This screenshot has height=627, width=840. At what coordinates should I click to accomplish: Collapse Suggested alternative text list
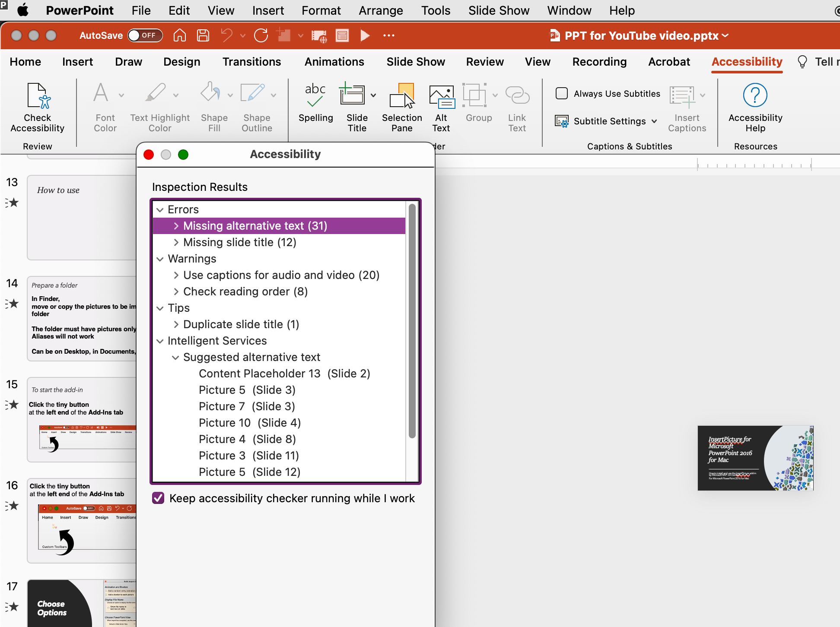(x=176, y=358)
